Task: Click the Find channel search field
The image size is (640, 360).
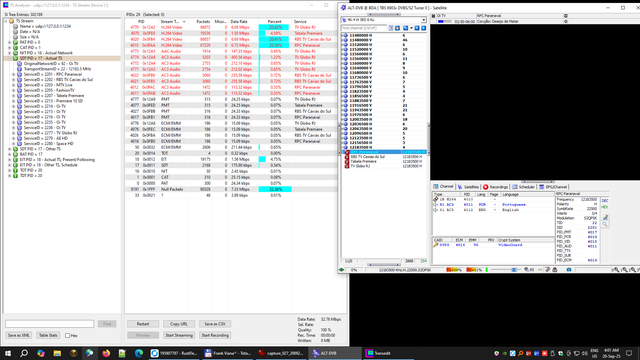Action: [x=364, y=28]
